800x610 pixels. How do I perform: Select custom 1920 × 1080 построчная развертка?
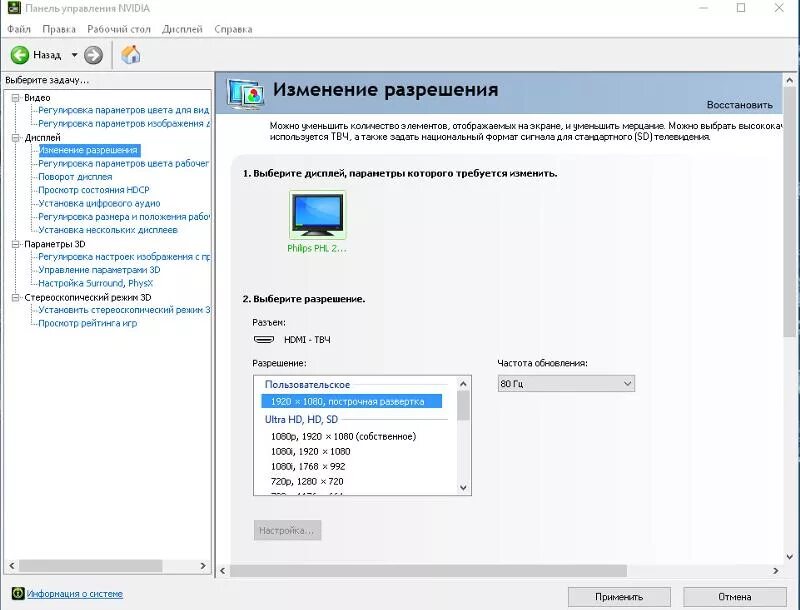[x=352, y=401]
